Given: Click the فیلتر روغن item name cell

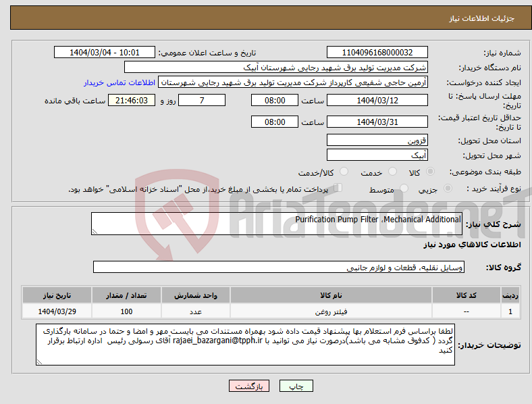Looking at the screenshot, I should point(331,311).
